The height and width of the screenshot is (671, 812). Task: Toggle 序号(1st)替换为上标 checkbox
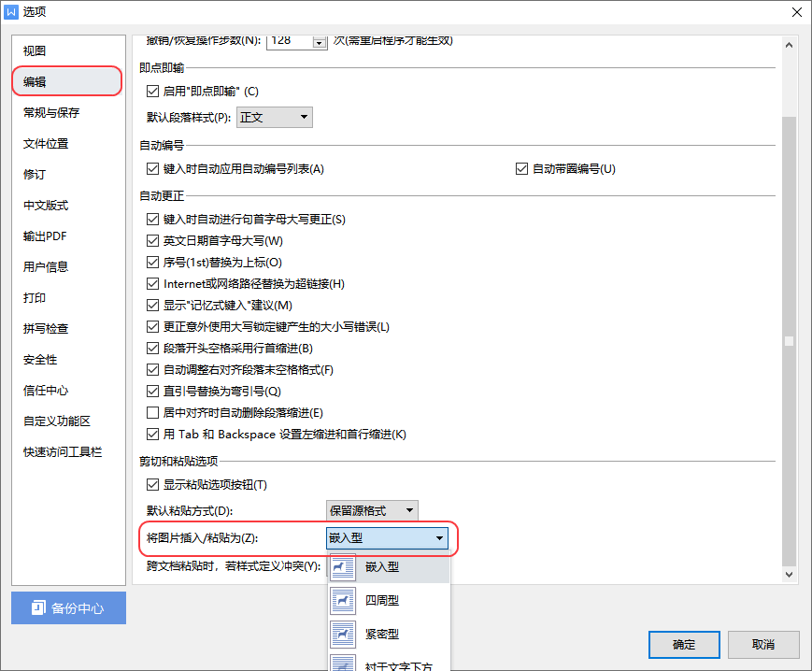pyautogui.click(x=152, y=263)
